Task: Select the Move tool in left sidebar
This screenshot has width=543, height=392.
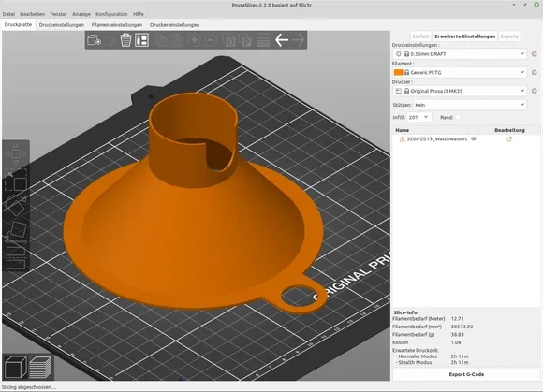Action: pyautogui.click(x=16, y=154)
